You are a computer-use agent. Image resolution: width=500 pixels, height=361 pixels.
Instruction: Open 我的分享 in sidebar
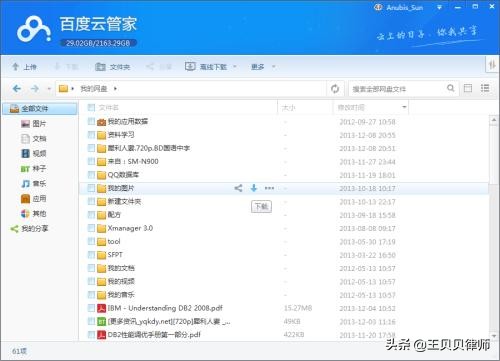(x=29, y=229)
